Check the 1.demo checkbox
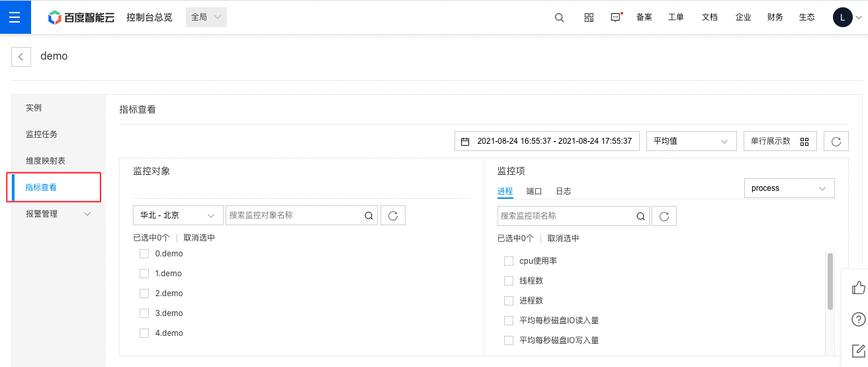Screen dimensions: 868x367 (144, 274)
